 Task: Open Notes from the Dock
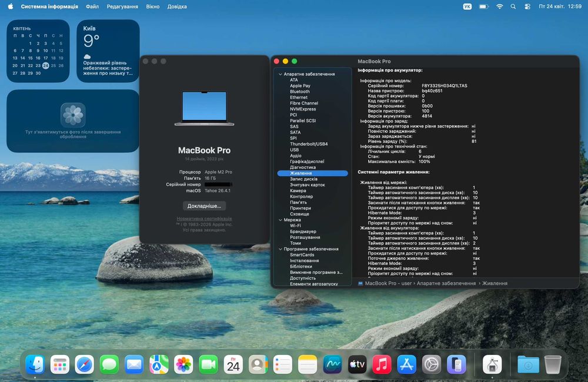[x=308, y=364]
